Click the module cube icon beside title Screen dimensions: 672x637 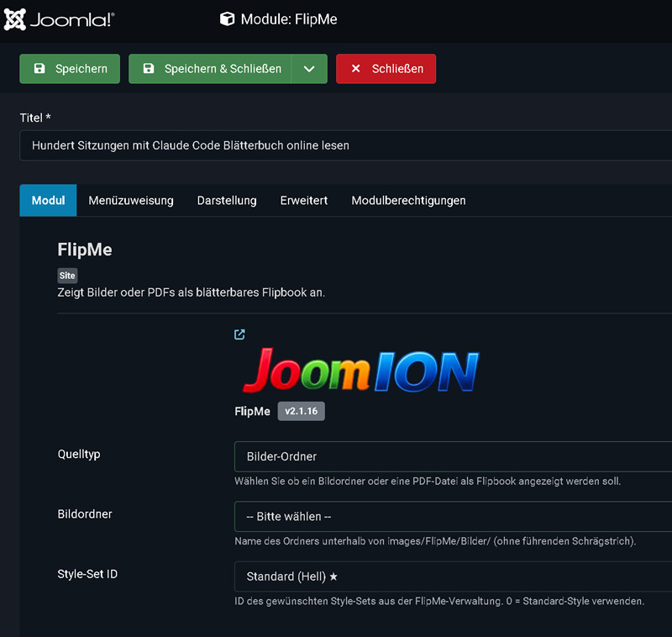coord(227,18)
